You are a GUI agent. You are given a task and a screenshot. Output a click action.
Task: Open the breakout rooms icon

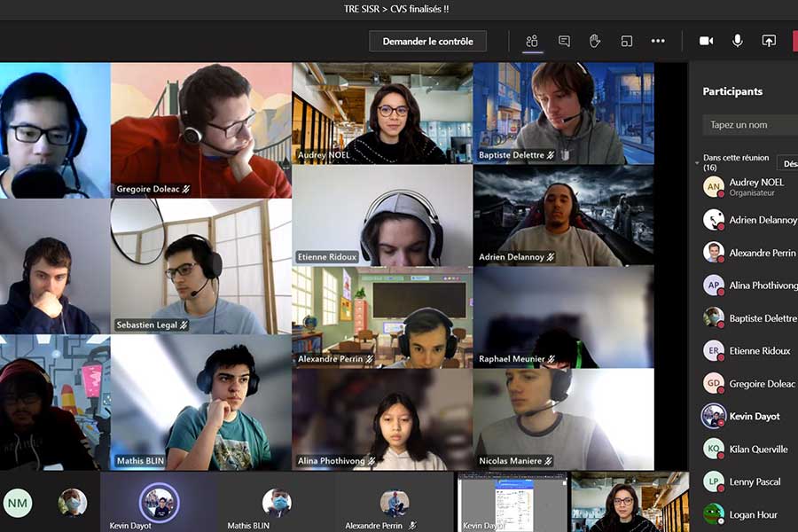626,41
